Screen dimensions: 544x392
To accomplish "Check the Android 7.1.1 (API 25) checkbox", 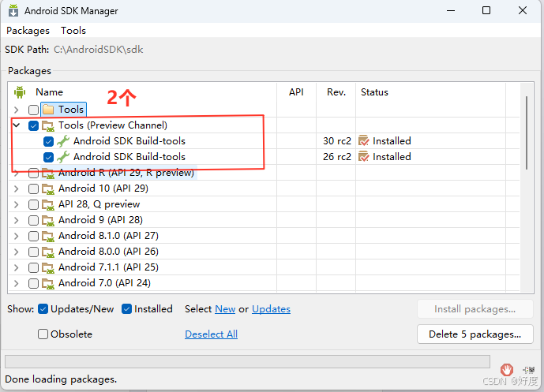I will tap(33, 267).
